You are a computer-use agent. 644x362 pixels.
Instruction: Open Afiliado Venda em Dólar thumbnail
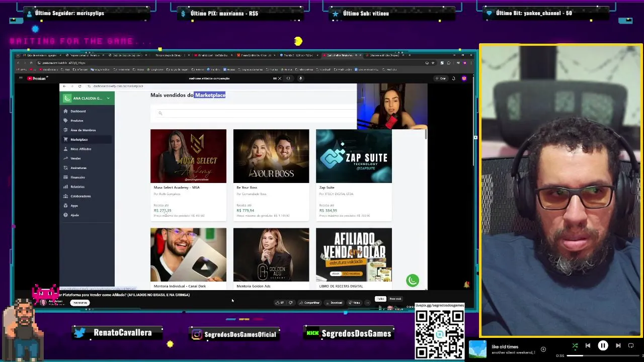[x=354, y=255]
